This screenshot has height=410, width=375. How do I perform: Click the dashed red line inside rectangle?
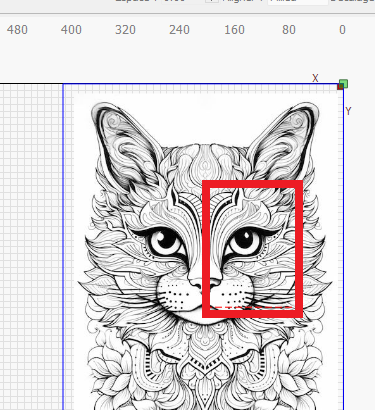click(252, 307)
